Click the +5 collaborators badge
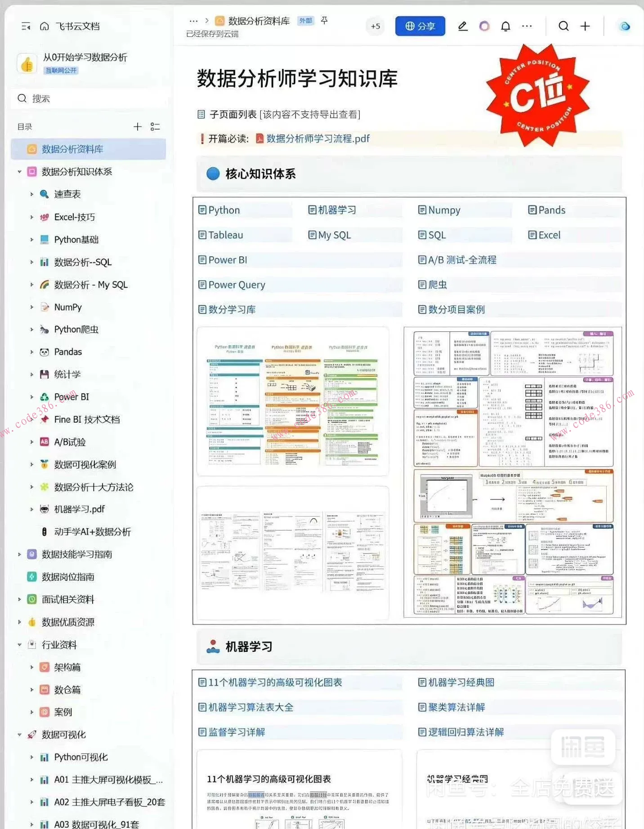644x829 pixels. [x=375, y=26]
